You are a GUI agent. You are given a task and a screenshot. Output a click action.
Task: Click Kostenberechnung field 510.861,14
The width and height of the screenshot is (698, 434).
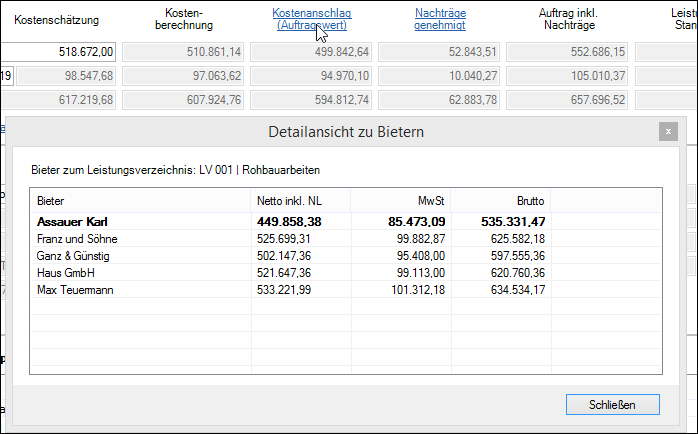(183, 52)
